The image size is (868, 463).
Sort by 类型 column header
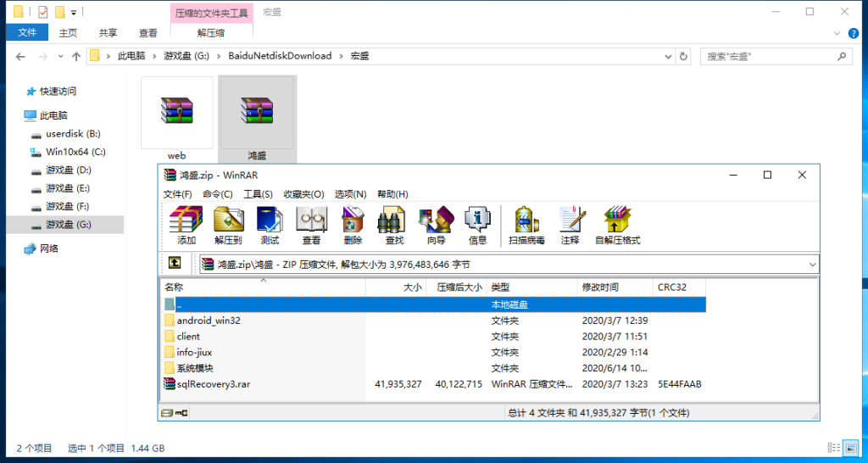pos(532,287)
